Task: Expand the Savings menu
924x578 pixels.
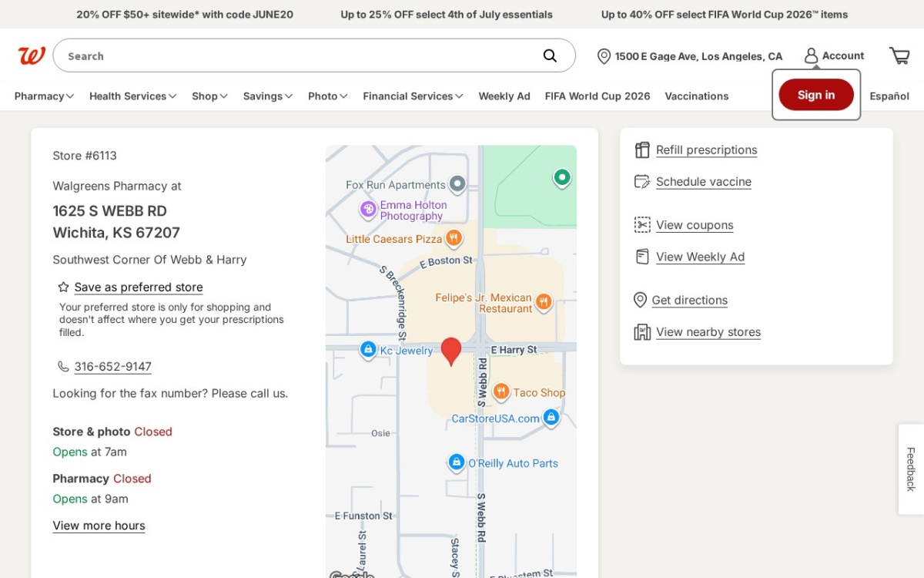Action: [267, 96]
